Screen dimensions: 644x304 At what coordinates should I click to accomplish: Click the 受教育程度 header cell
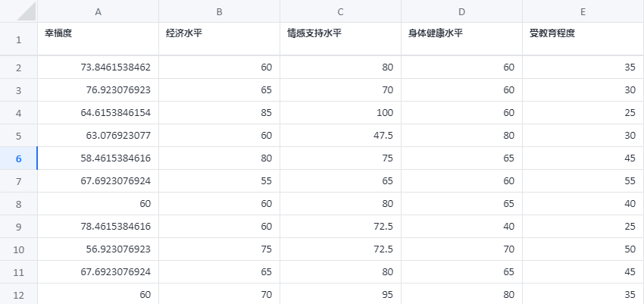583,39
